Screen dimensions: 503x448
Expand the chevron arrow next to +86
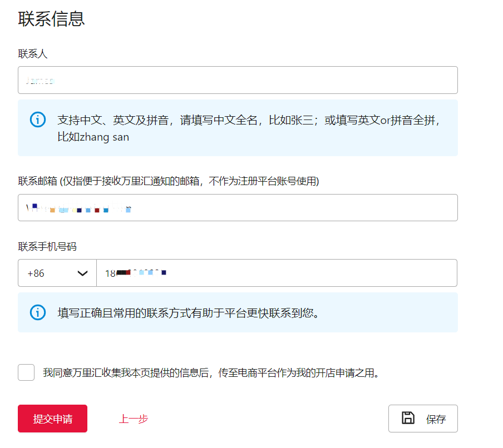pos(83,273)
